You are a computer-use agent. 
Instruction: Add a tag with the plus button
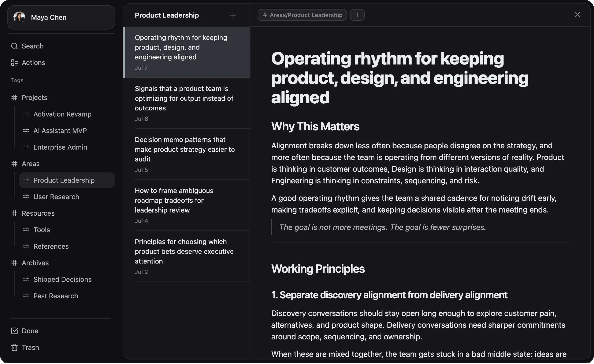[x=357, y=15]
